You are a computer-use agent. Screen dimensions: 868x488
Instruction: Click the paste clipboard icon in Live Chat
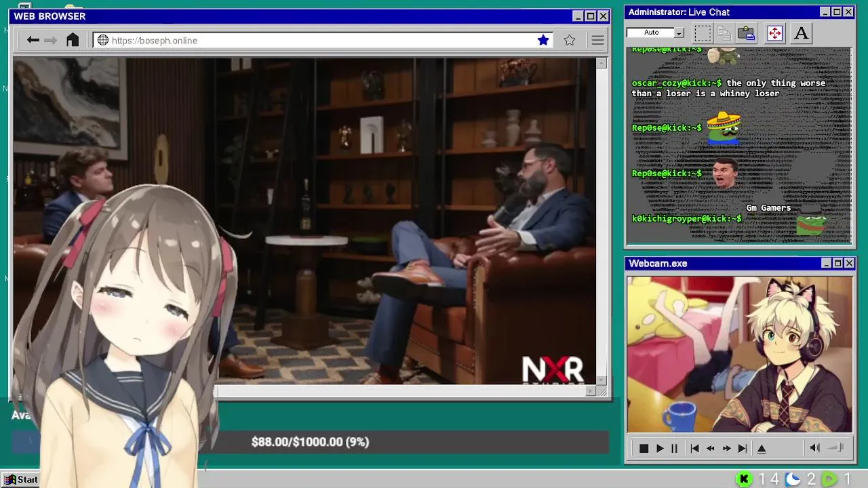click(747, 33)
